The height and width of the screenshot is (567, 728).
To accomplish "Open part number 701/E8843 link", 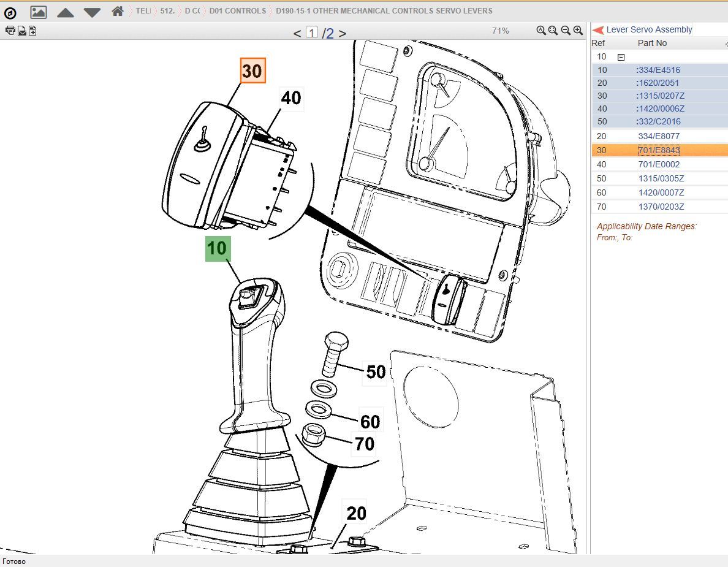I will 659,150.
